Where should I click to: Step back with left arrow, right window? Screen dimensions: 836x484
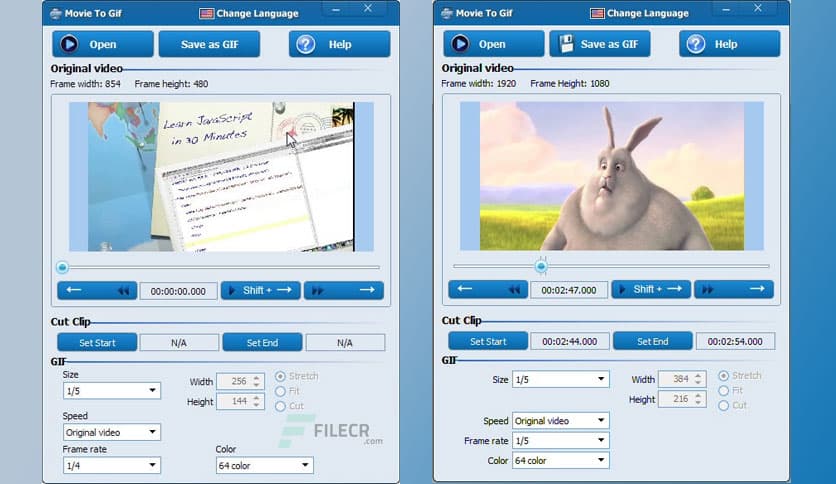coord(465,289)
